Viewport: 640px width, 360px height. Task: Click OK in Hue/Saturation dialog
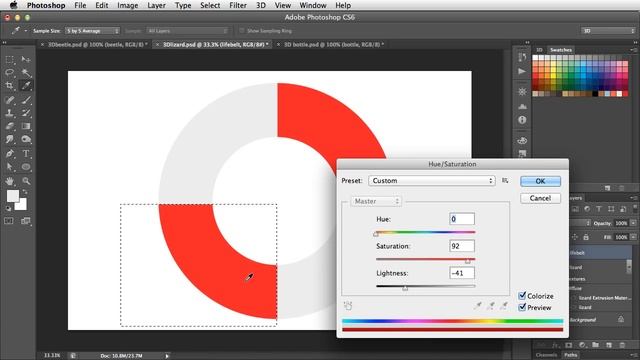click(540, 181)
